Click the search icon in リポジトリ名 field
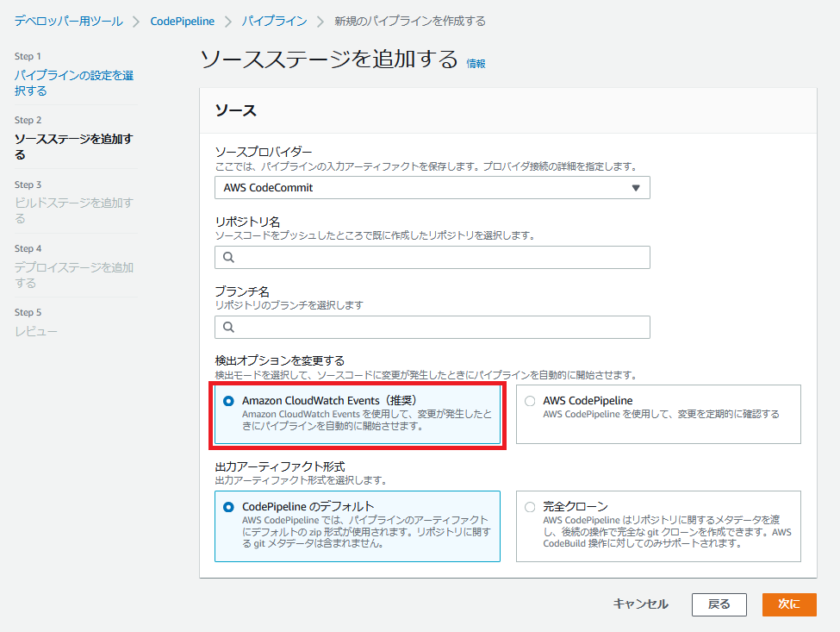This screenshot has width=840, height=632. [229, 257]
